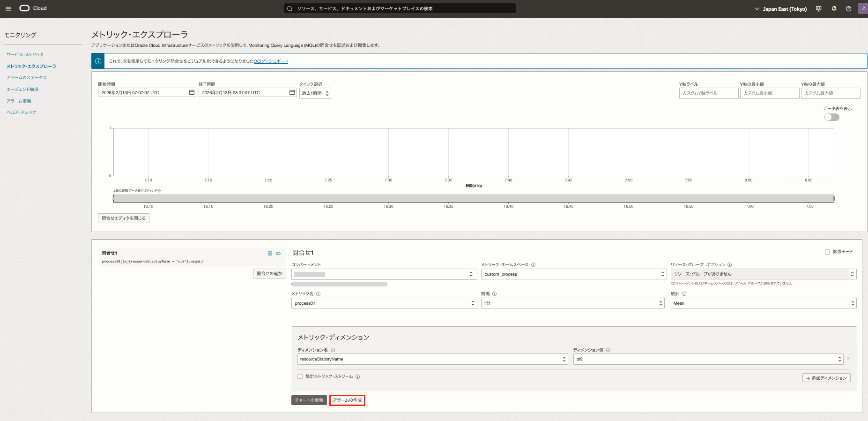Open the resource group dropdown

pyautogui.click(x=764, y=274)
